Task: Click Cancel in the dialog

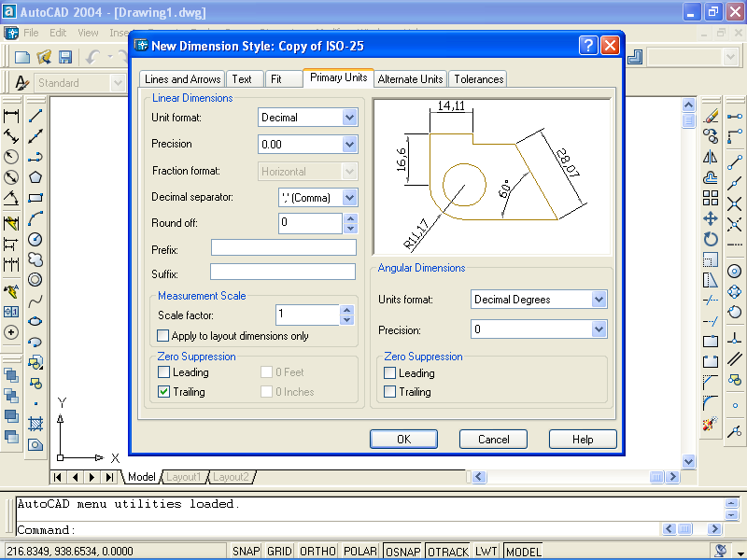Action: 493,439
